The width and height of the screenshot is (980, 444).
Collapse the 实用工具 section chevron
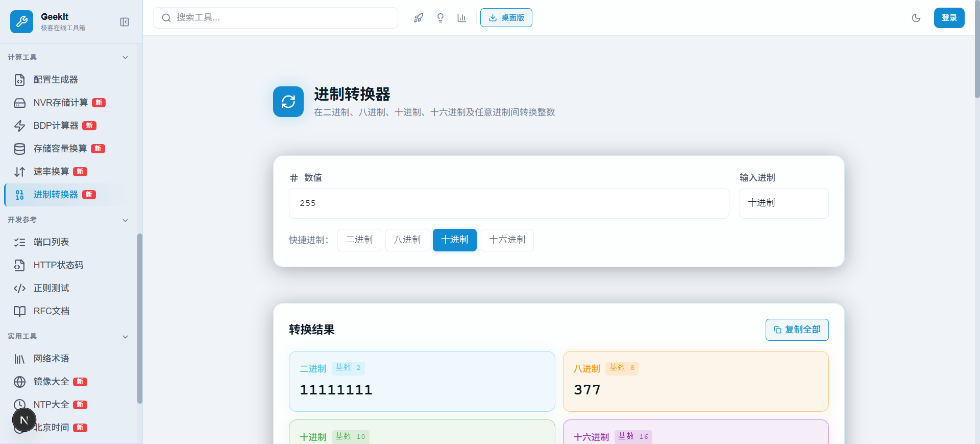click(126, 337)
